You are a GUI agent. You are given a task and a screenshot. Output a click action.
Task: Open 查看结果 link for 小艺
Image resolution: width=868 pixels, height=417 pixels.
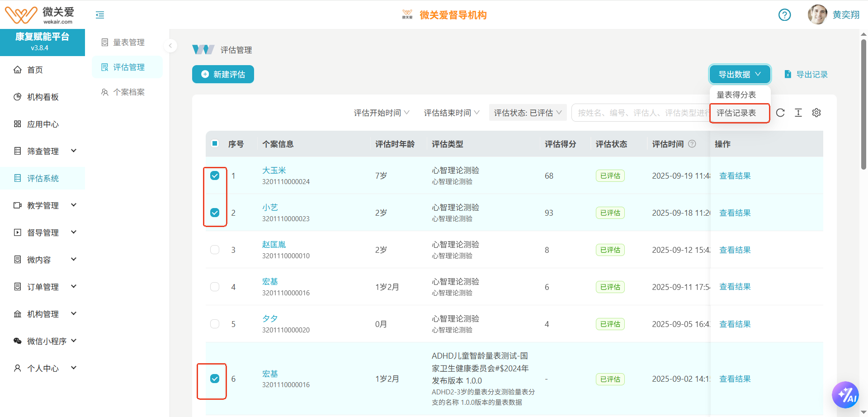[x=735, y=213]
